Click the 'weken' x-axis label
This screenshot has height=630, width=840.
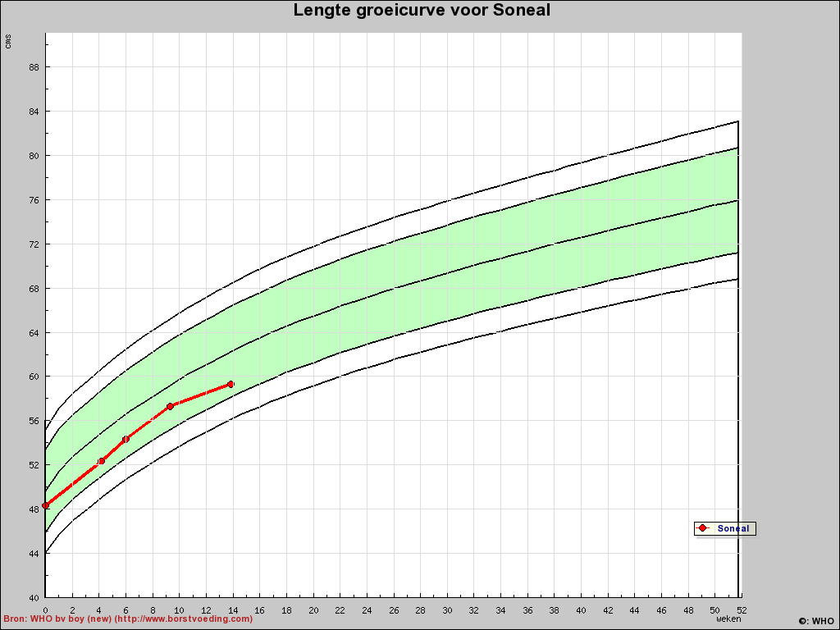point(728,619)
